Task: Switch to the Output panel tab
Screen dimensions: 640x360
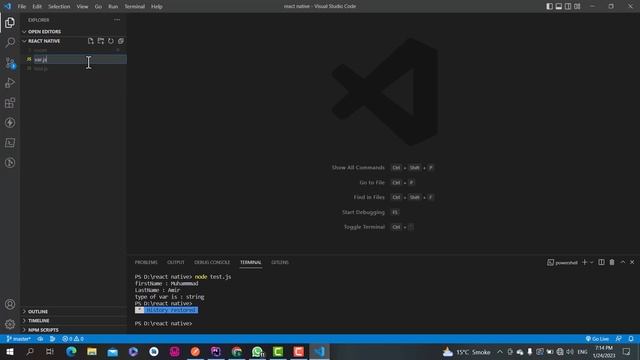Action: click(176, 262)
